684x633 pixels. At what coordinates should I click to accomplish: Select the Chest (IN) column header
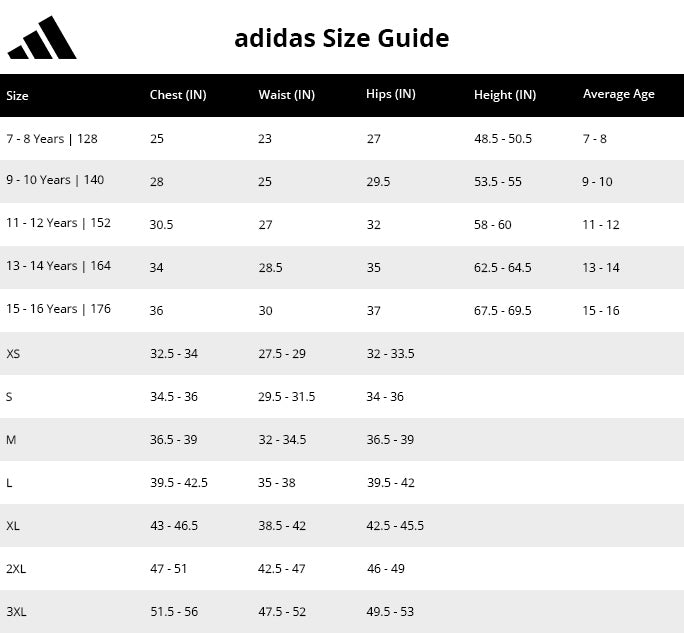coord(178,95)
